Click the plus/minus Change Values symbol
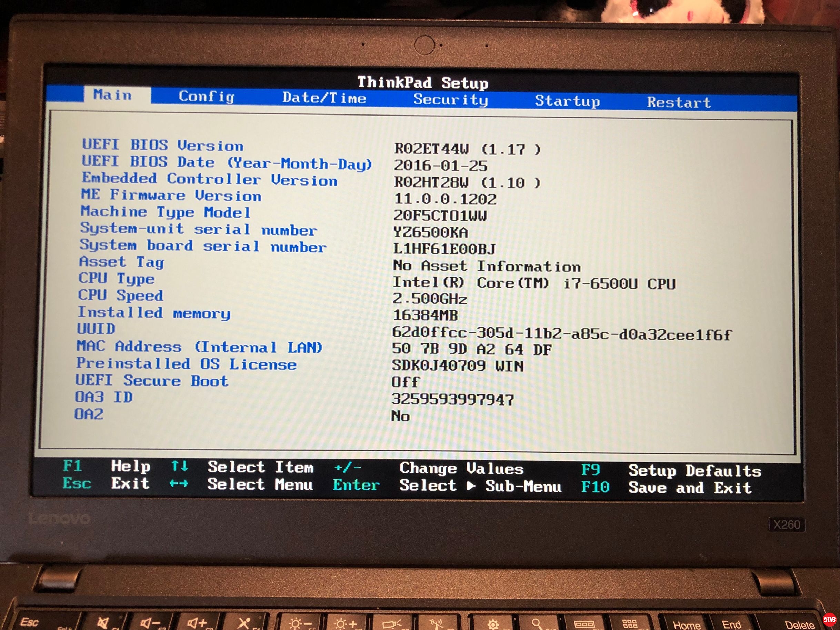Screen dimensions: 840x630 pos(348,468)
